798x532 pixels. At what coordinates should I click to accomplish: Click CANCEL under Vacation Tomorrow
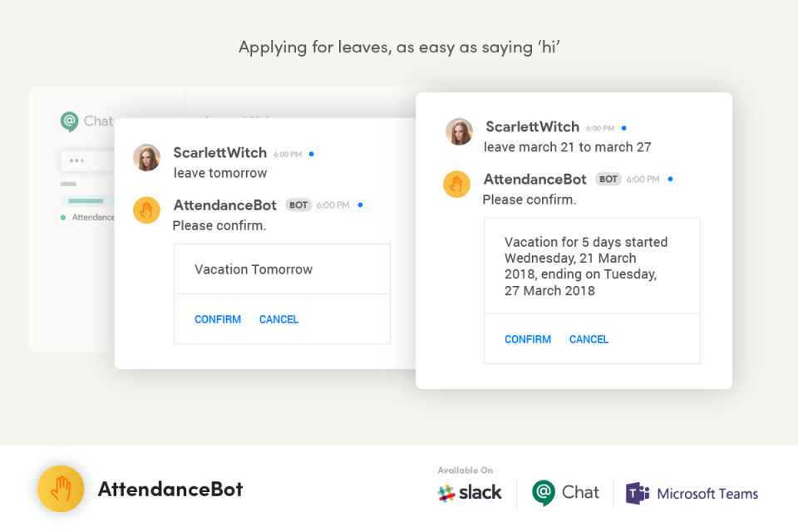click(278, 319)
